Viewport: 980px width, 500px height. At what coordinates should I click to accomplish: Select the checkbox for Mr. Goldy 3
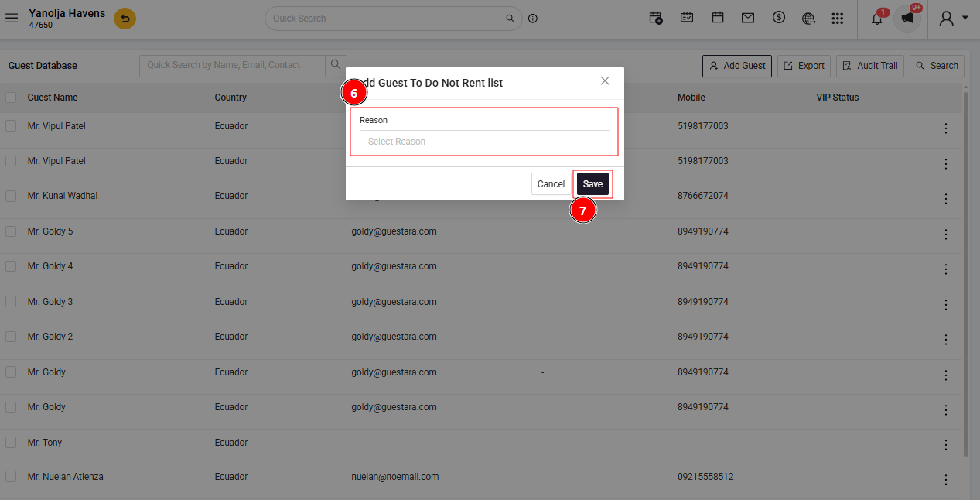coord(11,302)
